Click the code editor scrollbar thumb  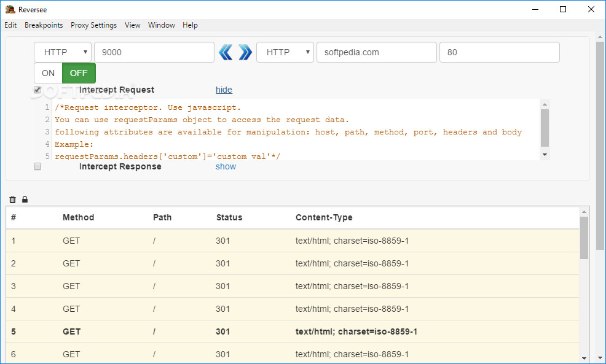pos(545,128)
